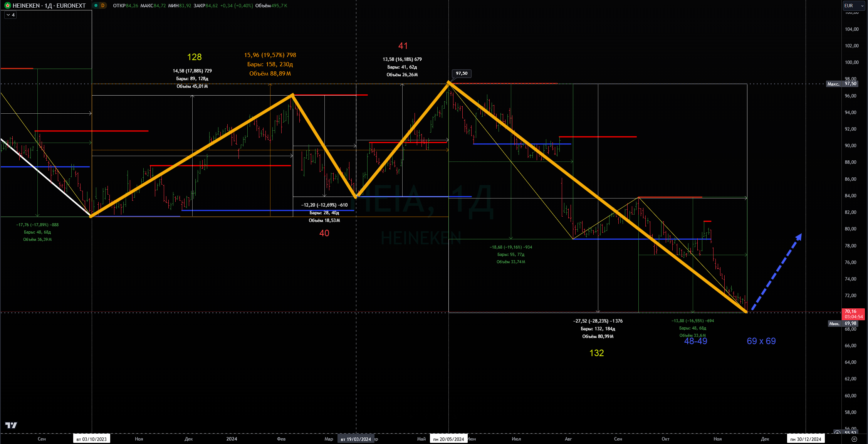Select the blue 69 x 69 annotation
Viewport: 868px width, 444px height.
click(x=761, y=341)
